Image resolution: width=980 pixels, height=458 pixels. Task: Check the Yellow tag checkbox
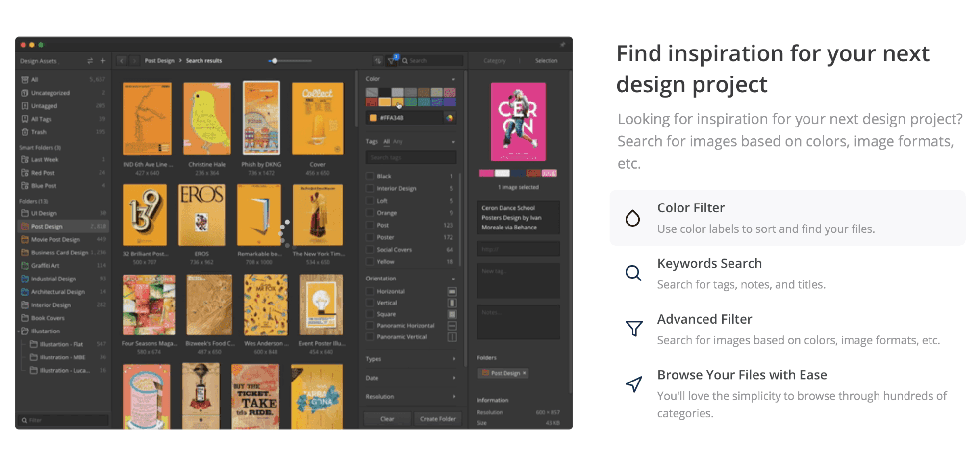point(370,262)
